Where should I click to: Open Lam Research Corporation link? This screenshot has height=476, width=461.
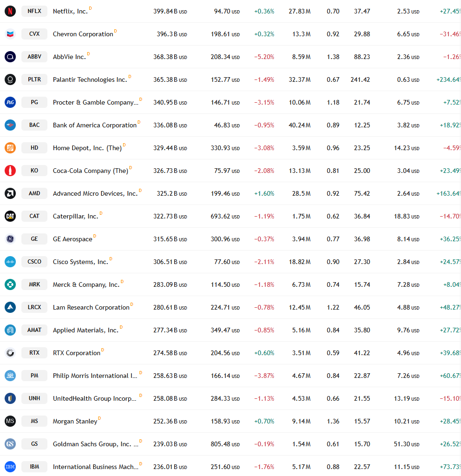pos(91,307)
